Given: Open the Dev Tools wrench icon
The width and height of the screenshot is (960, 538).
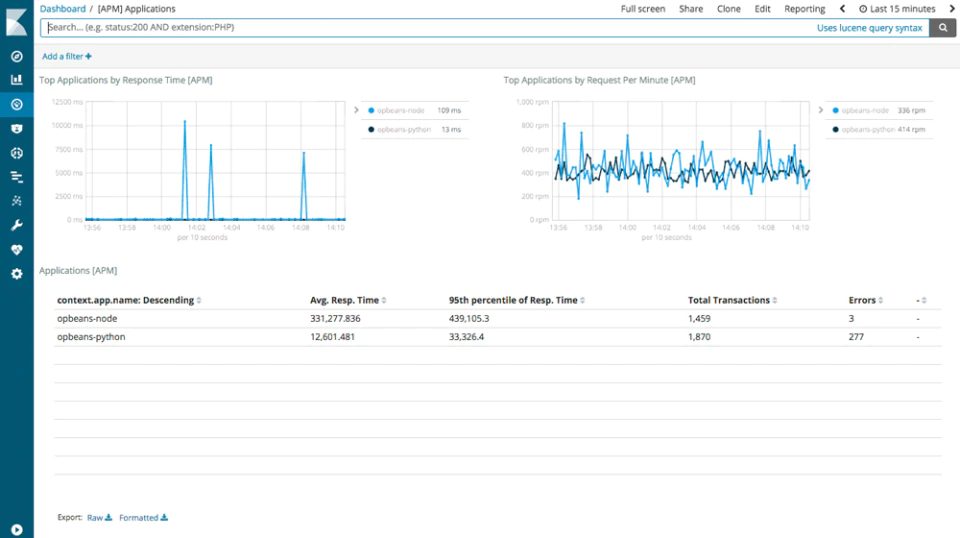Looking at the screenshot, I should click(x=17, y=225).
